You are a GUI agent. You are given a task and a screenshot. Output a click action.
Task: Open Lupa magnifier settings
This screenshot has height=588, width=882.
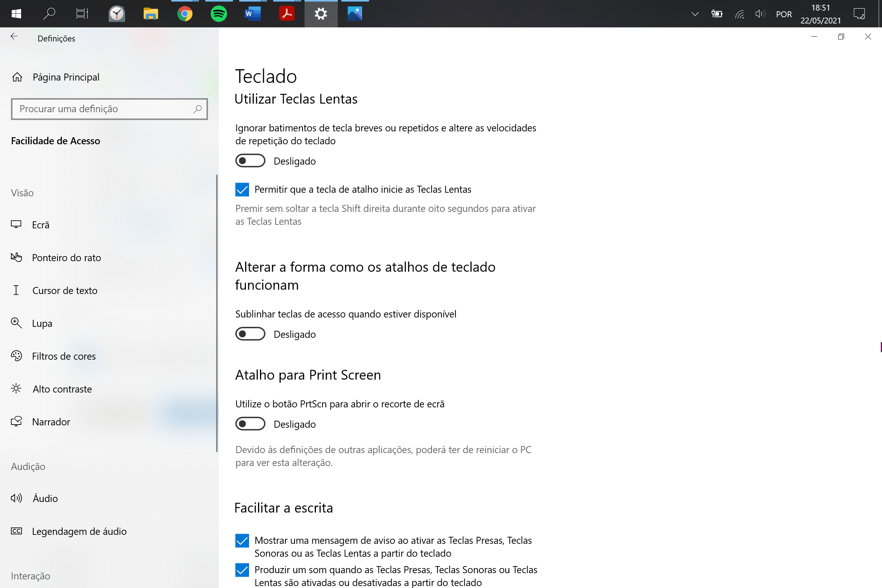42,323
